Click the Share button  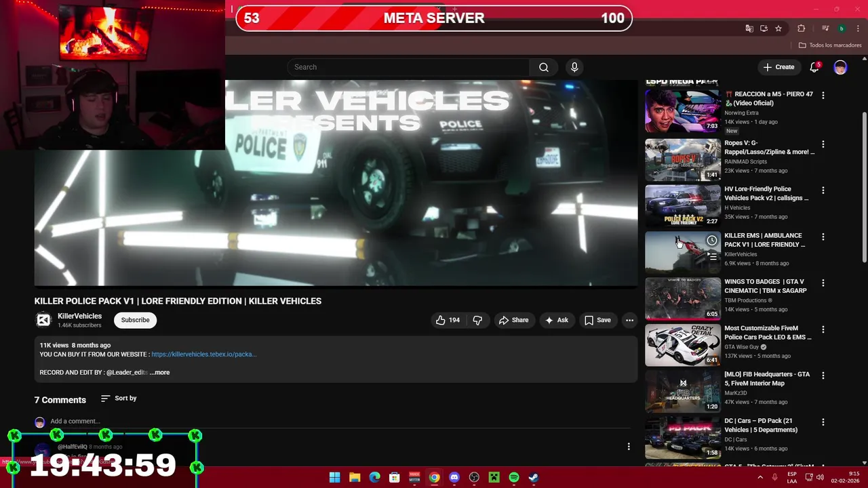pos(513,320)
